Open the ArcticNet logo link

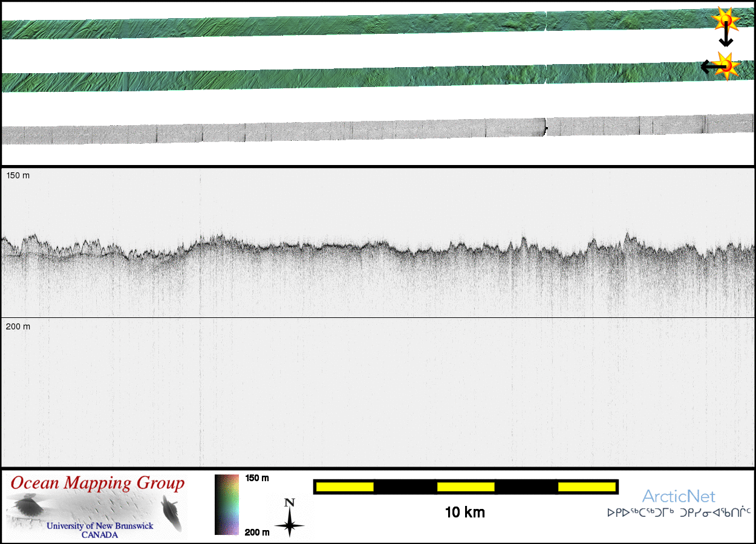click(x=679, y=497)
